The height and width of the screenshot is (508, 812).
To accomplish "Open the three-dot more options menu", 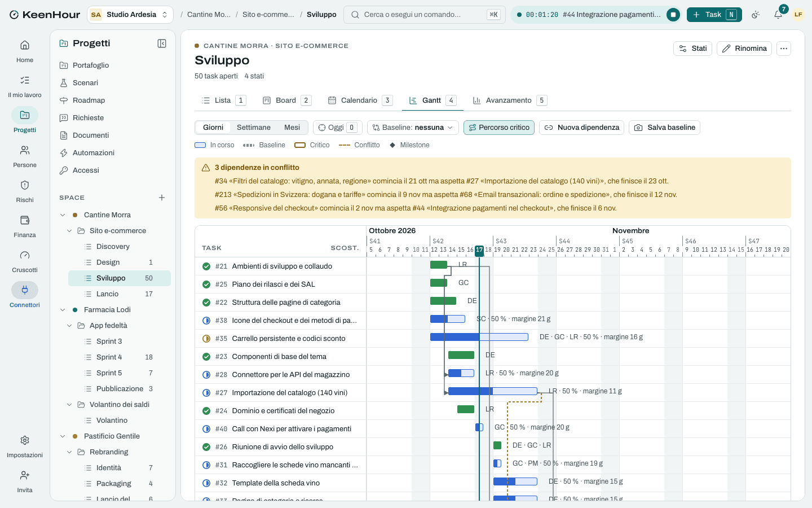I will pyautogui.click(x=784, y=49).
